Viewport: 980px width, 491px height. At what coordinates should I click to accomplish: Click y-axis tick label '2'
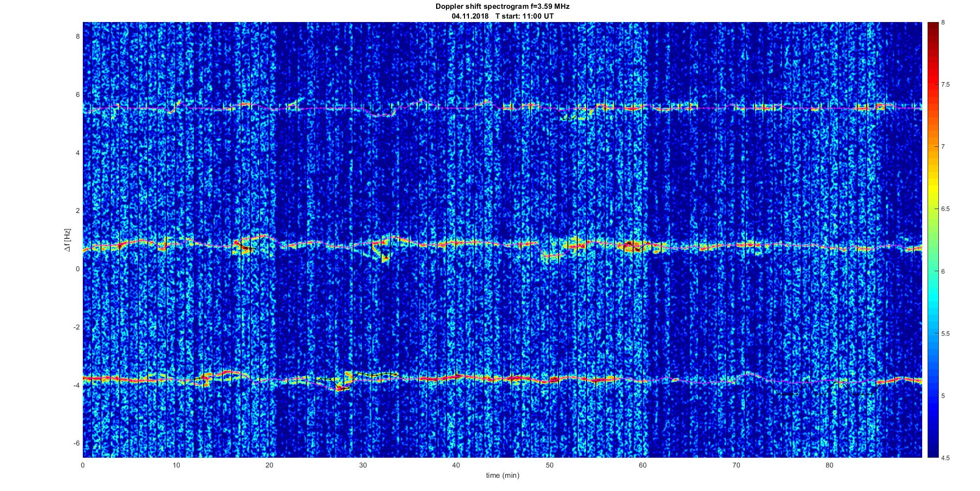pos(77,210)
